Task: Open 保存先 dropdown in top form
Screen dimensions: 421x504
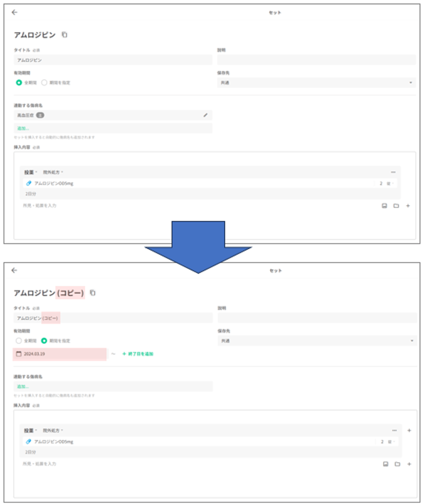Action: pyautogui.click(x=316, y=83)
